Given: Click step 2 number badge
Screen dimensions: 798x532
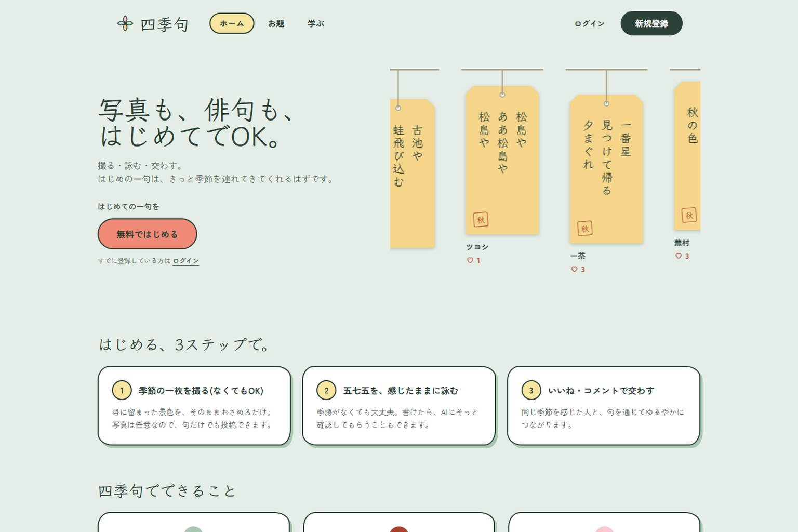Looking at the screenshot, I should tap(326, 390).
